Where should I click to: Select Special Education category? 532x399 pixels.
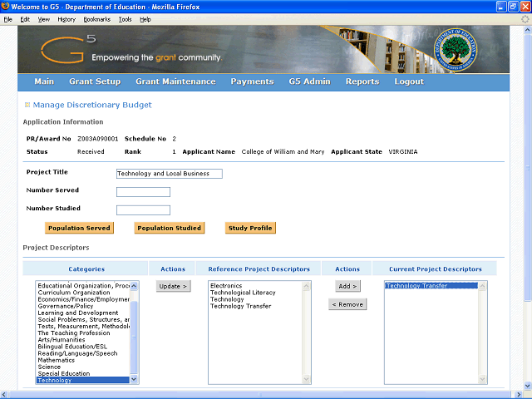83,373
